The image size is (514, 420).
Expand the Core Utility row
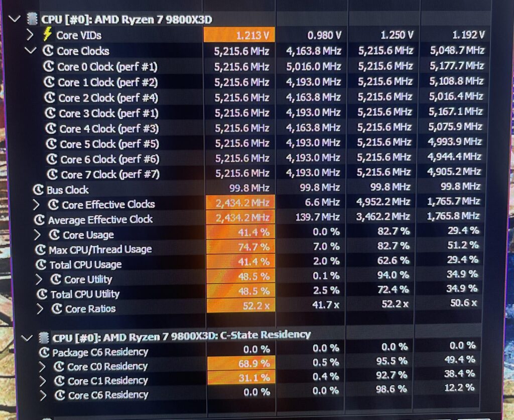[39, 279]
